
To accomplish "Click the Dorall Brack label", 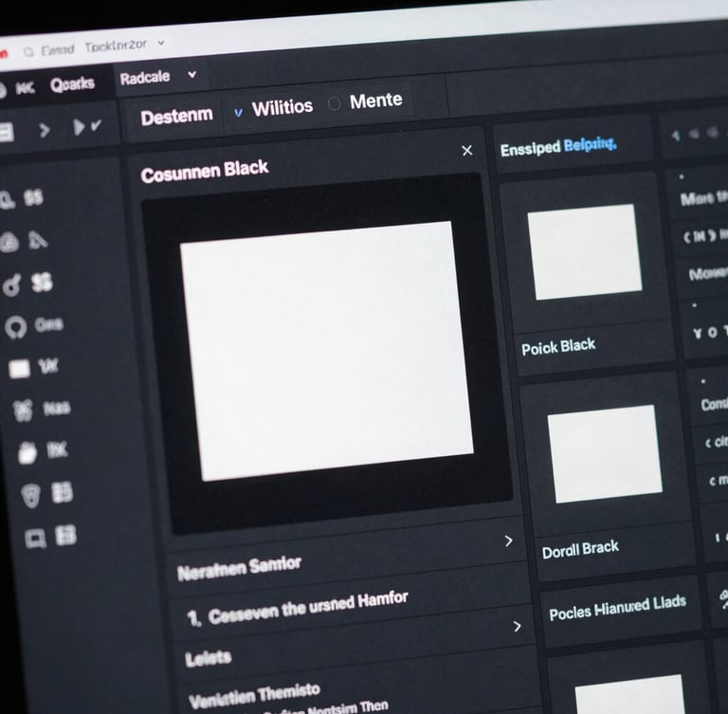I will pos(580,550).
